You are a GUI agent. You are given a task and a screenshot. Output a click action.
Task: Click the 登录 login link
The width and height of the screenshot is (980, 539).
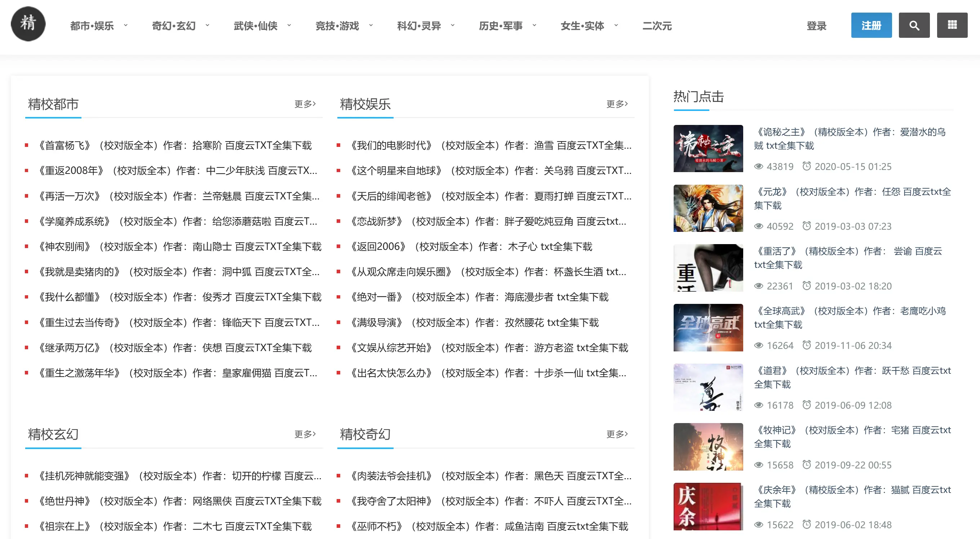(x=816, y=26)
